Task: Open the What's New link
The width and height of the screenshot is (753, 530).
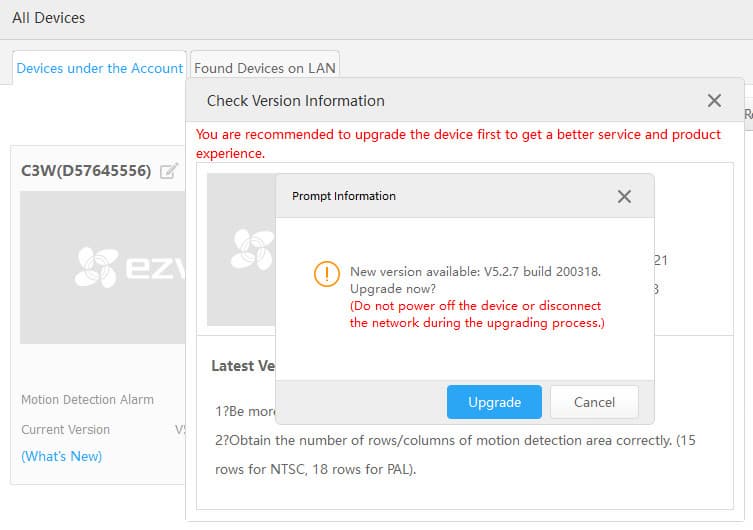Action: click(62, 456)
